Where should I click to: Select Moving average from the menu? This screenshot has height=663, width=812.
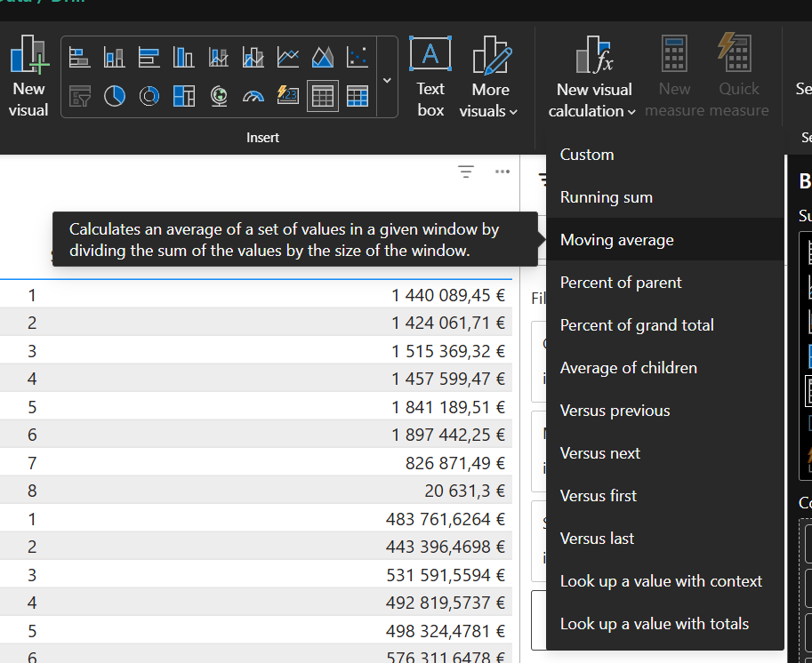pyautogui.click(x=617, y=240)
